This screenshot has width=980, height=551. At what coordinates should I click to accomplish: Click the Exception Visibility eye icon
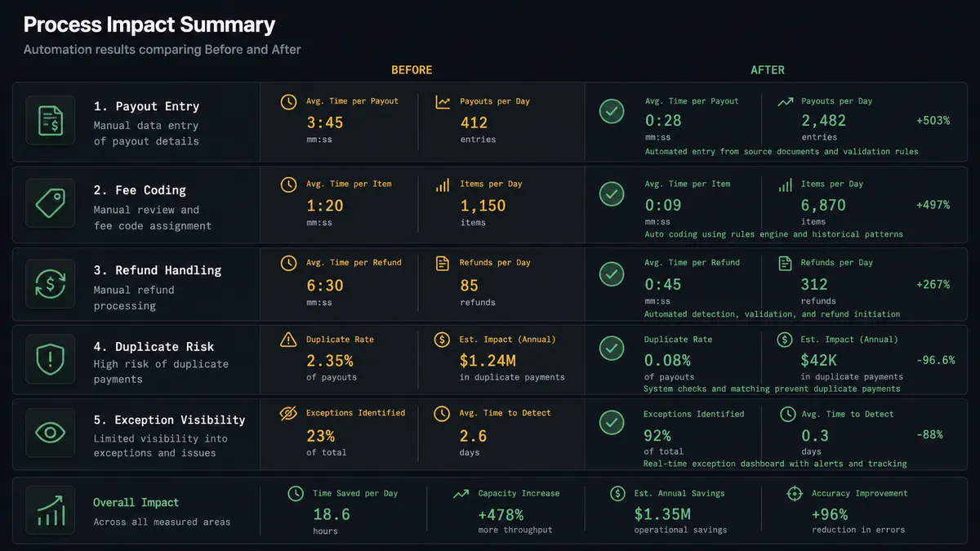tap(50, 433)
